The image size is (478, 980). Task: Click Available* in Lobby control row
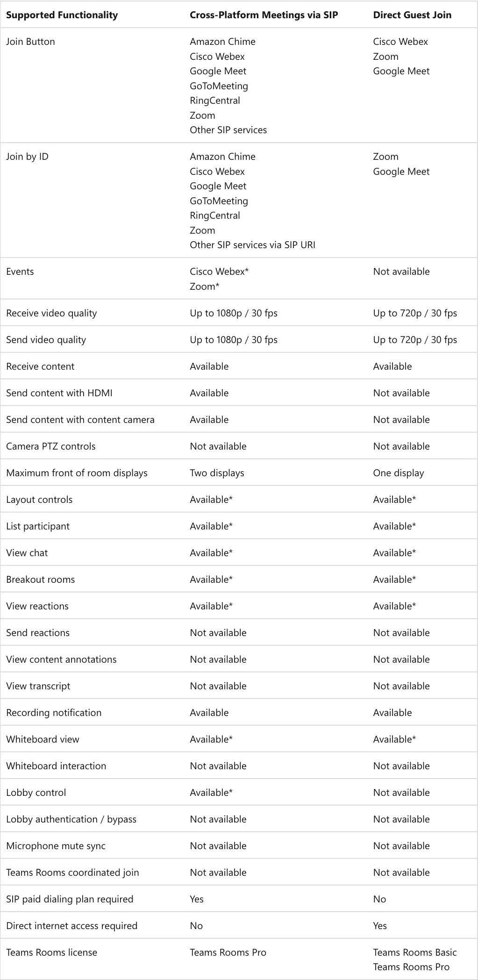click(x=211, y=793)
